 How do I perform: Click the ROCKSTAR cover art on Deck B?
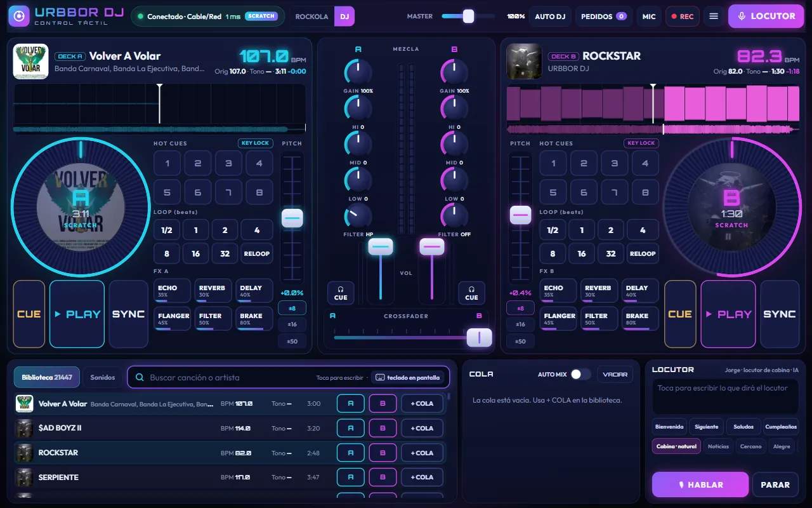tap(524, 62)
